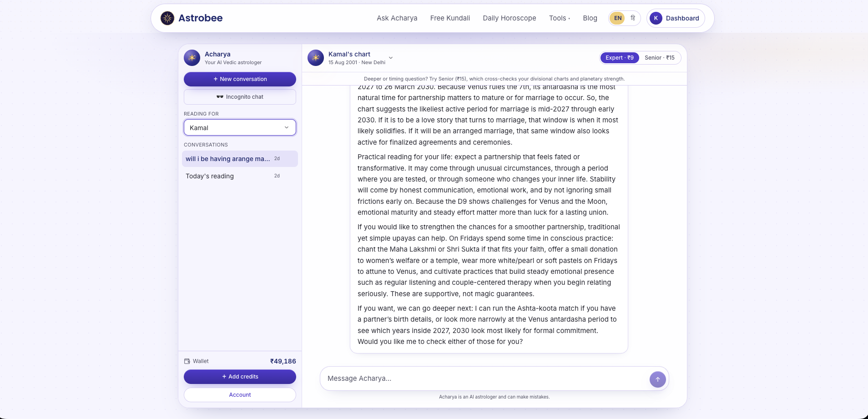Viewport: 868px width, 419px height.
Task: Focus the Message Acharya input field
Action: click(485, 379)
